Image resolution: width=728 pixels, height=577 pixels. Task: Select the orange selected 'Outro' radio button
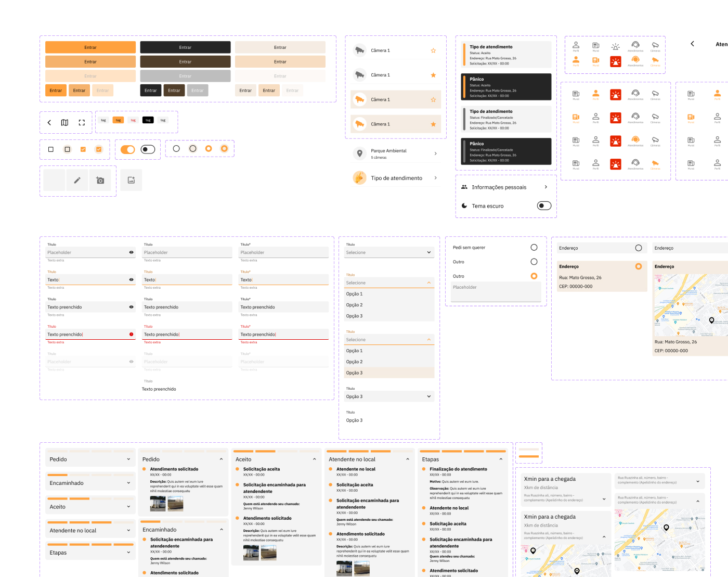pyautogui.click(x=534, y=276)
